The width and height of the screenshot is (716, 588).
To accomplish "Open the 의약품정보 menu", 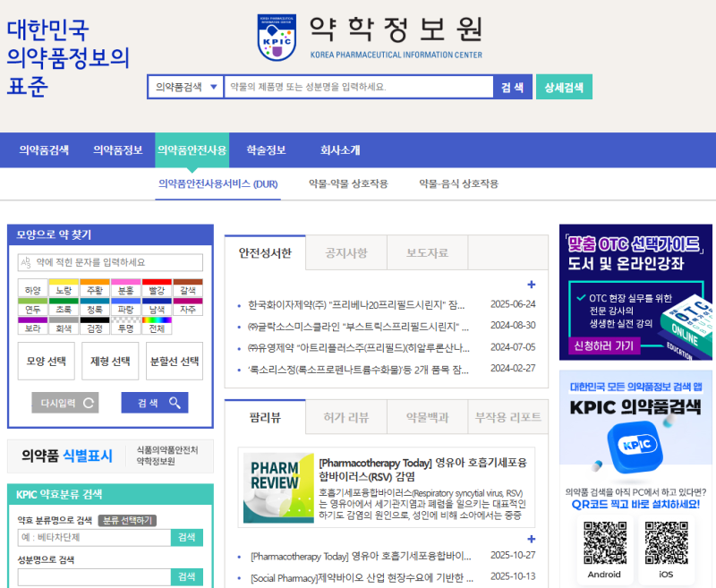I will pyautogui.click(x=118, y=150).
